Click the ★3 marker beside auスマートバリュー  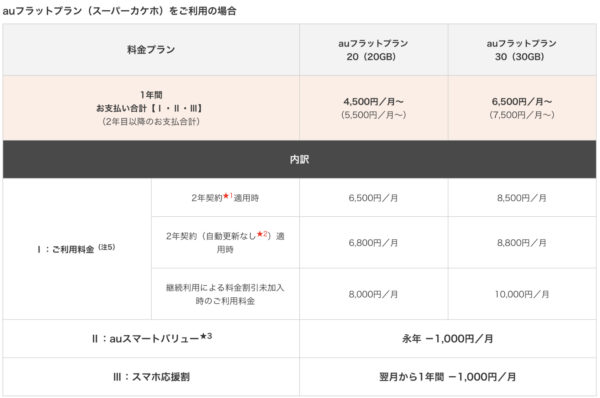(206, 336)
